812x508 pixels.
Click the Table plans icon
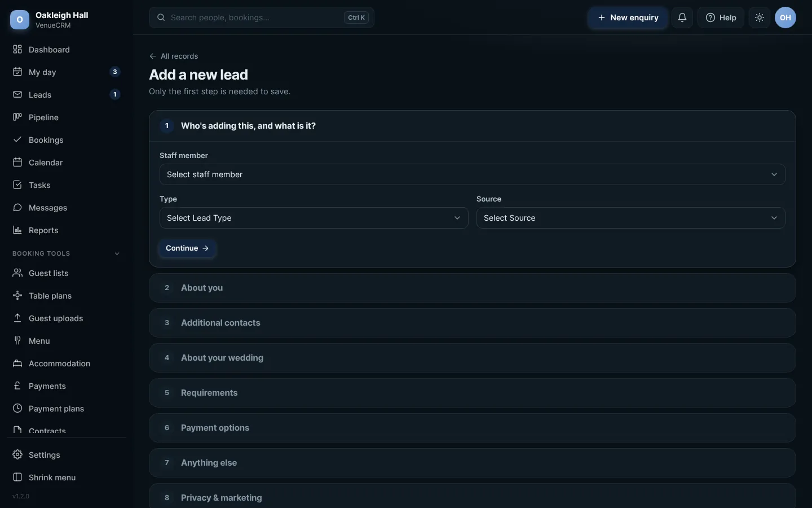point(17,296)
